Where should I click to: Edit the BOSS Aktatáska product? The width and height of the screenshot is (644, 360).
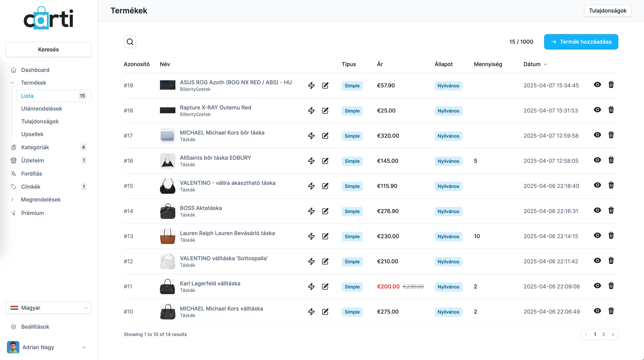click(325, 211)
